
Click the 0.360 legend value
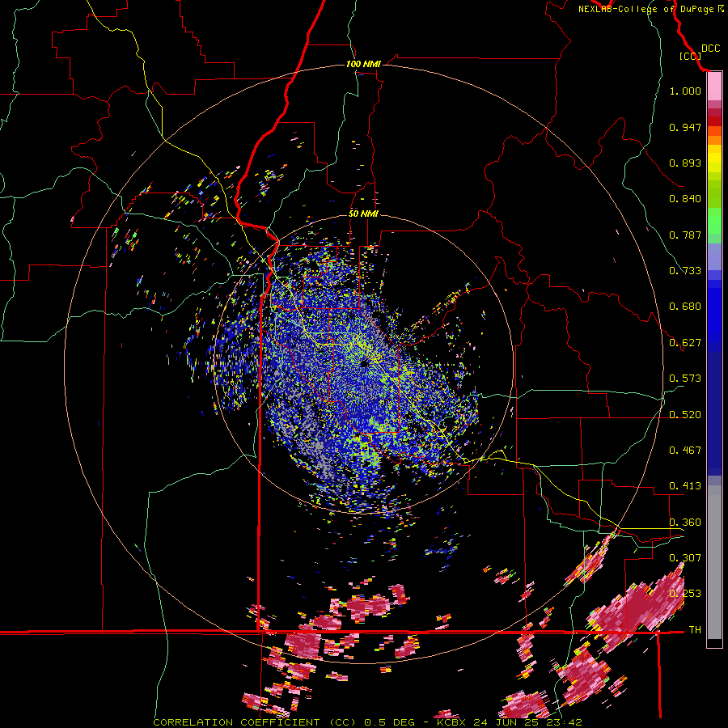(685, 523)
